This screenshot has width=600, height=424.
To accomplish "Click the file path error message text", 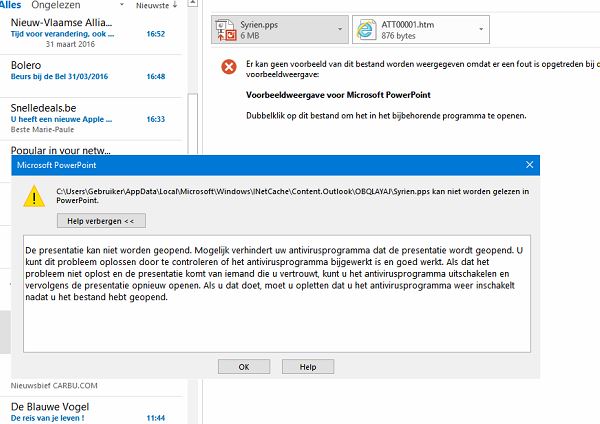I will coord(293,196).
